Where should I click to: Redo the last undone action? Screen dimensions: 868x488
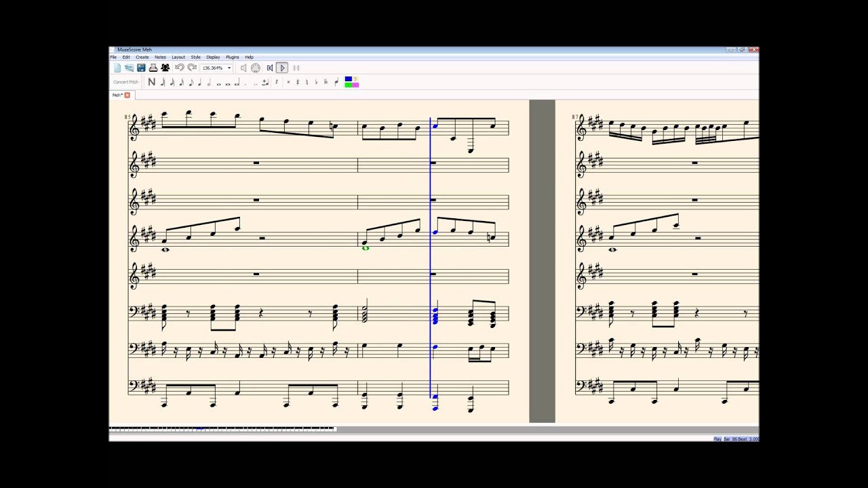click(x=192, y=68)
